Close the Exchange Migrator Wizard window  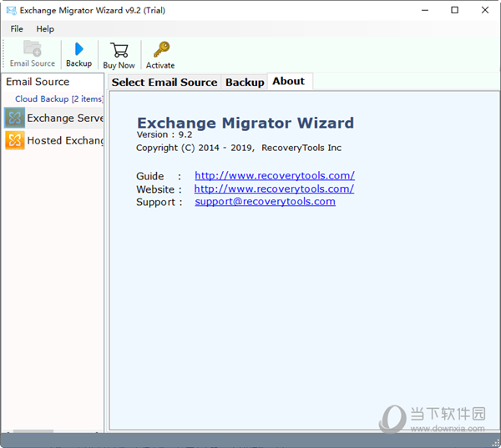tap(484, 10)
